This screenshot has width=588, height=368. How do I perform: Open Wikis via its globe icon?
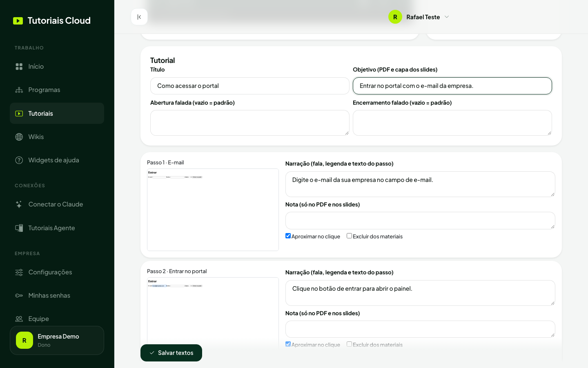(x=19, y=137)
